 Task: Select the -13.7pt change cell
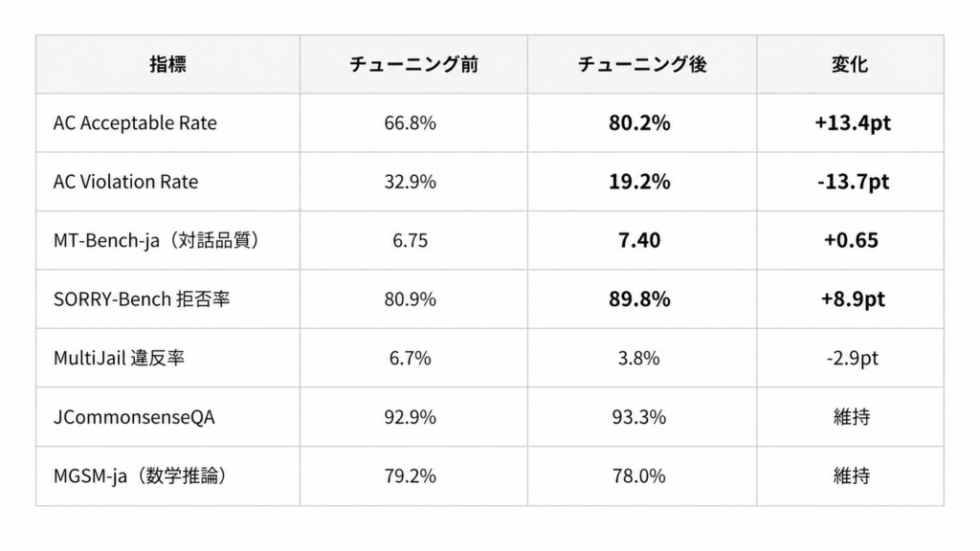point(853,182)
